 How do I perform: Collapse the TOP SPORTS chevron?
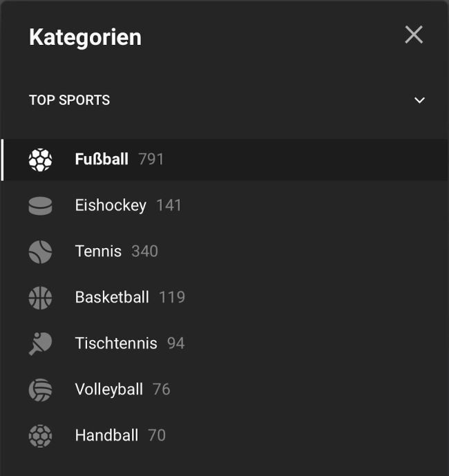pyautogui.click(x=419, y=100)
